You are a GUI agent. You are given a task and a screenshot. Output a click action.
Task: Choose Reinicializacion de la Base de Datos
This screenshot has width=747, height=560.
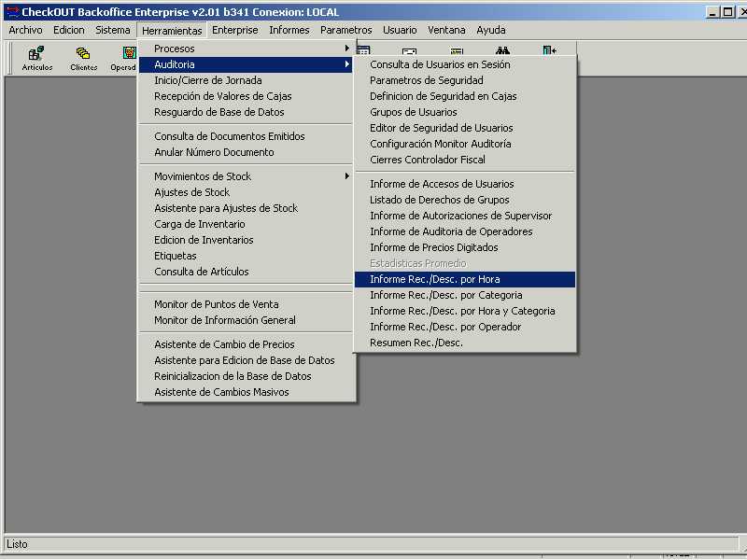tap(246, 376)
